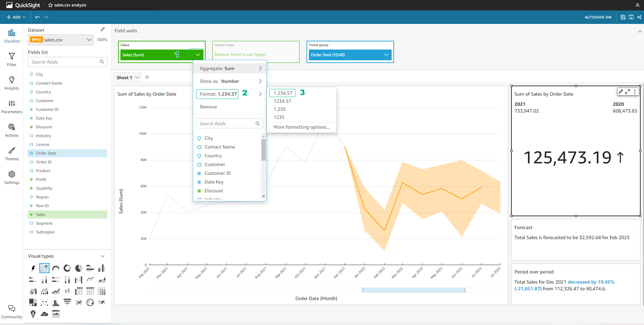Toggle the AUTOSAVE ON setting
Image resolution: width=644 pixels, height=325 pixels.
click(x=598, y=17)
